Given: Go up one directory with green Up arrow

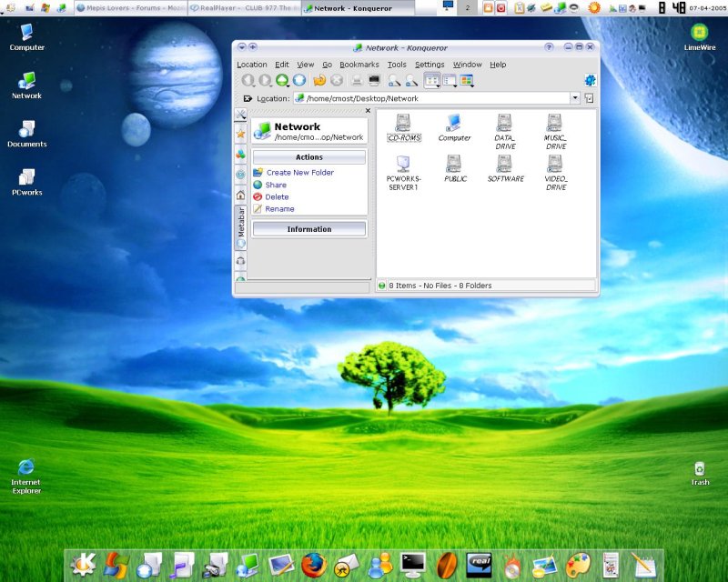Looking at the screenshot, I should click(282, 80).
